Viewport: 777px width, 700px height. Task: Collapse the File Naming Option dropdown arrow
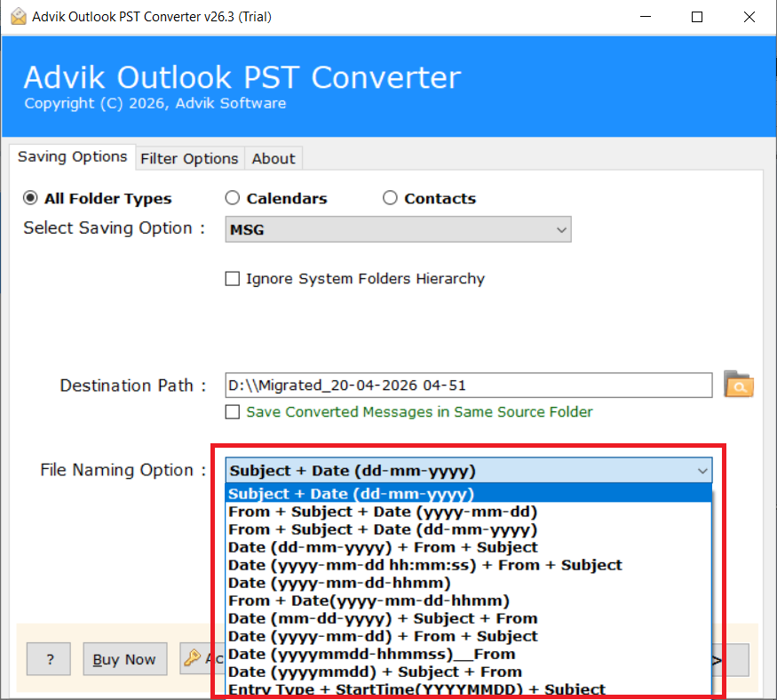click(702, 471)
